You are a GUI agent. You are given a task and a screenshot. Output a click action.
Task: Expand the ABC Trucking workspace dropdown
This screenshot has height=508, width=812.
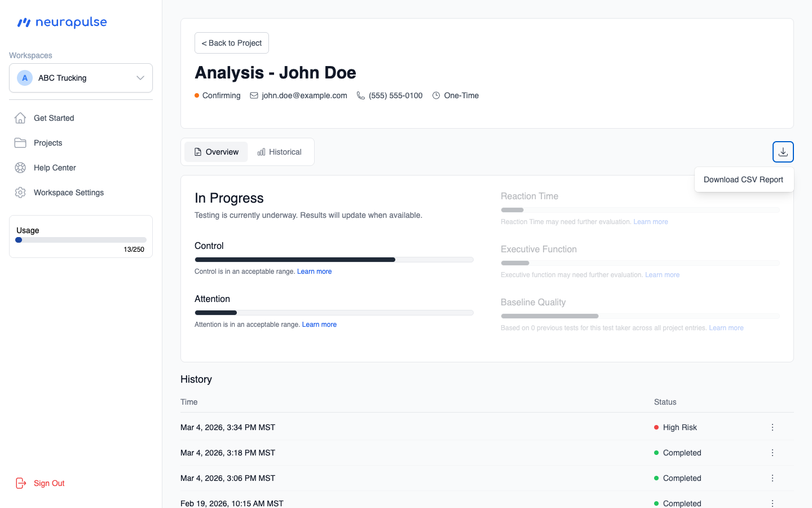[x=140, y=78]
